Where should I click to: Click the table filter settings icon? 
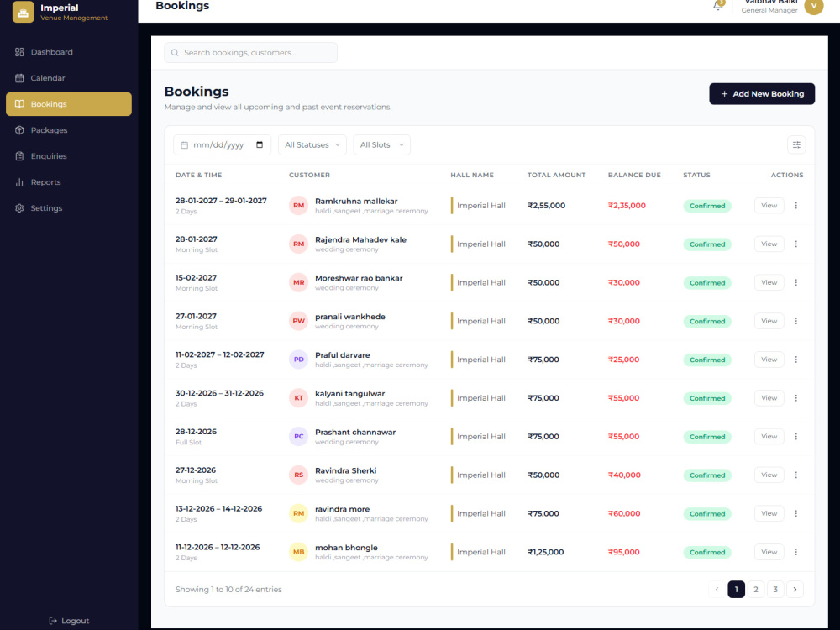796,144
